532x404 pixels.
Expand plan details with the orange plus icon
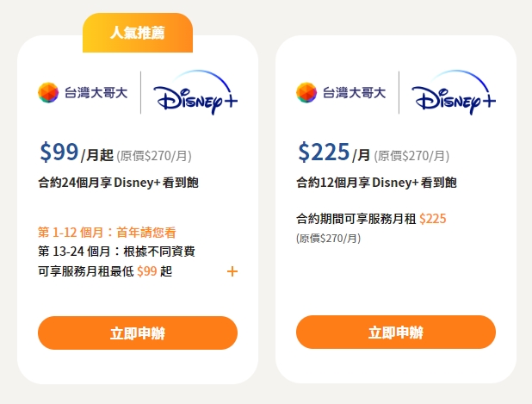pyautogui.click(x=232, y=271)
